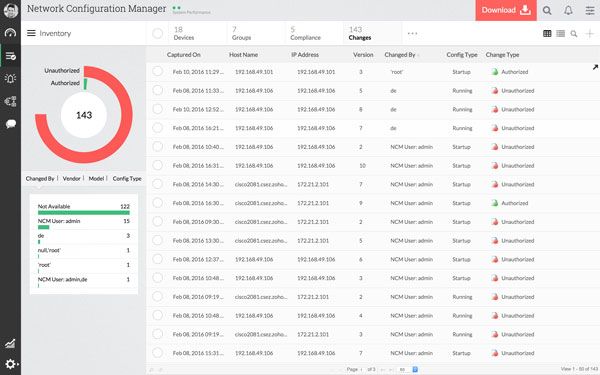
Task: Click the search magnifier in top bar
Action: 547,10
